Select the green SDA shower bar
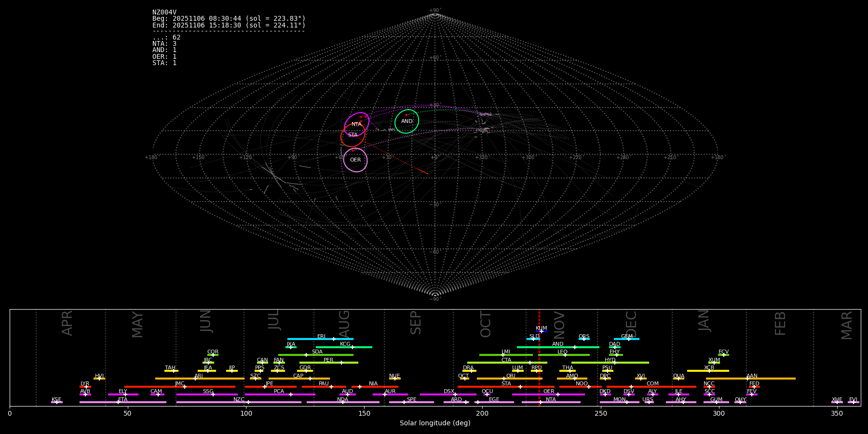 (315, 355)
